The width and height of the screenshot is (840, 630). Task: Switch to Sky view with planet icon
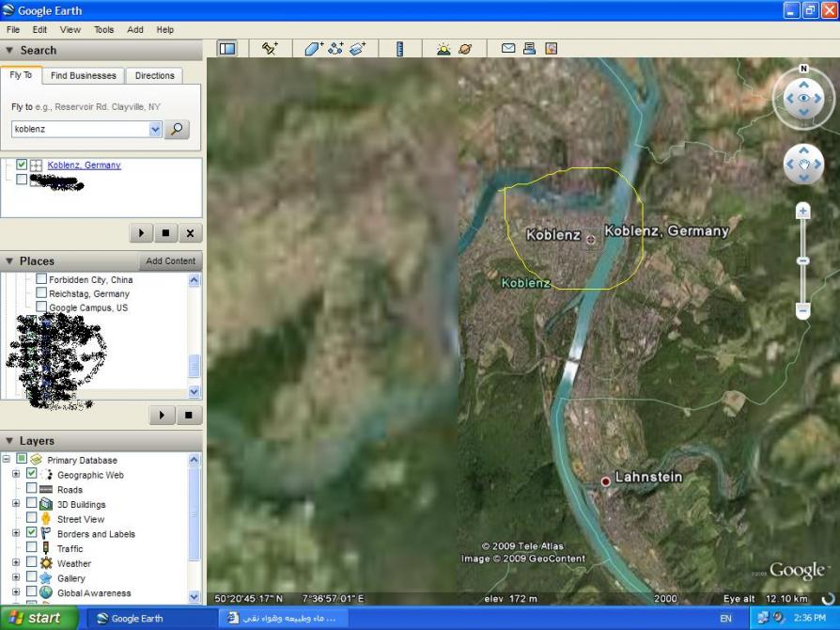coord(465,49)
